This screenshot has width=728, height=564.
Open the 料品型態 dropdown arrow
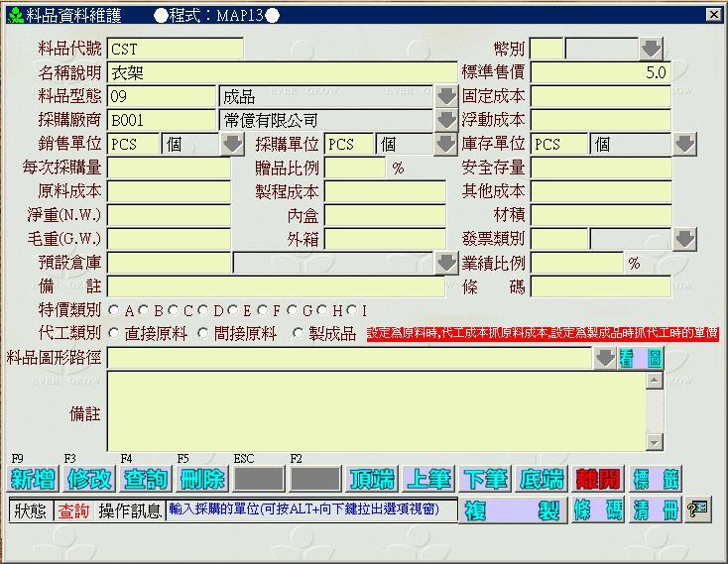[x=446, y=97]
